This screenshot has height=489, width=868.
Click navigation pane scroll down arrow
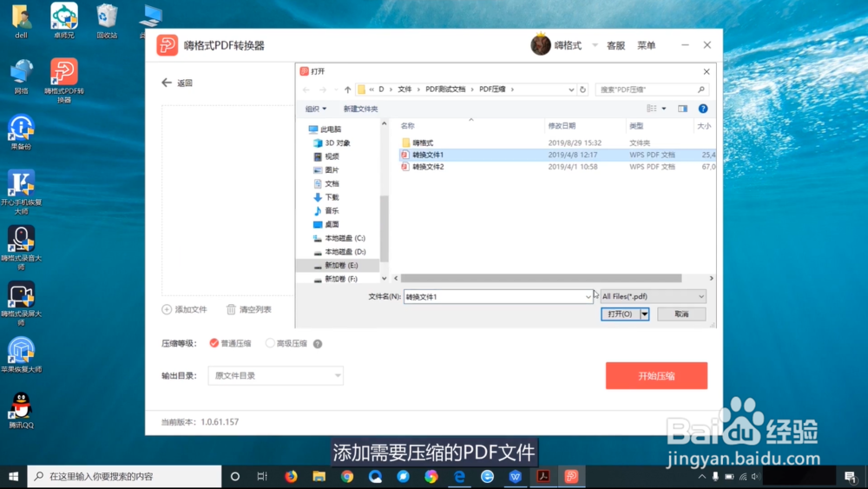click(385, 278)
